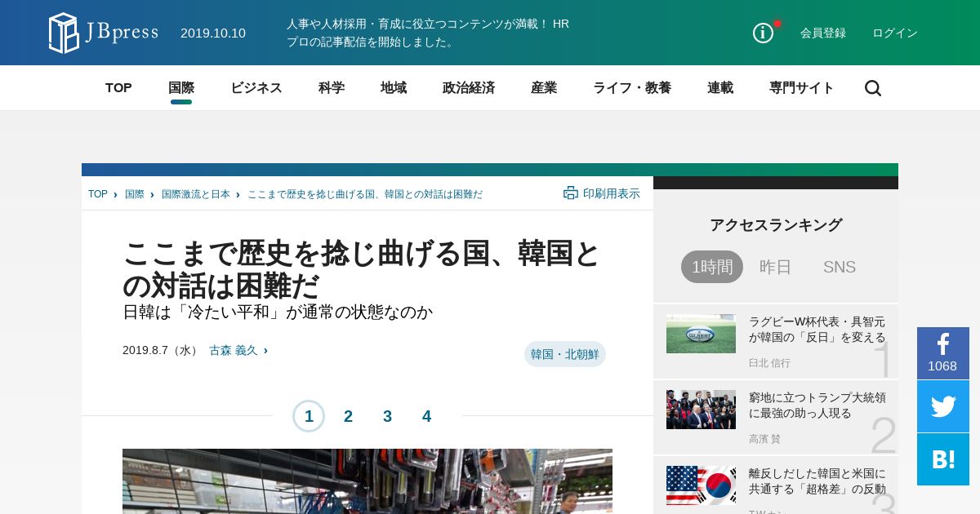The height and width of the screenshot is (514, 980).
Task: Click subtitle 日韓は「冷たい平和」が通常の状態なのか
Action: [278, 312]
